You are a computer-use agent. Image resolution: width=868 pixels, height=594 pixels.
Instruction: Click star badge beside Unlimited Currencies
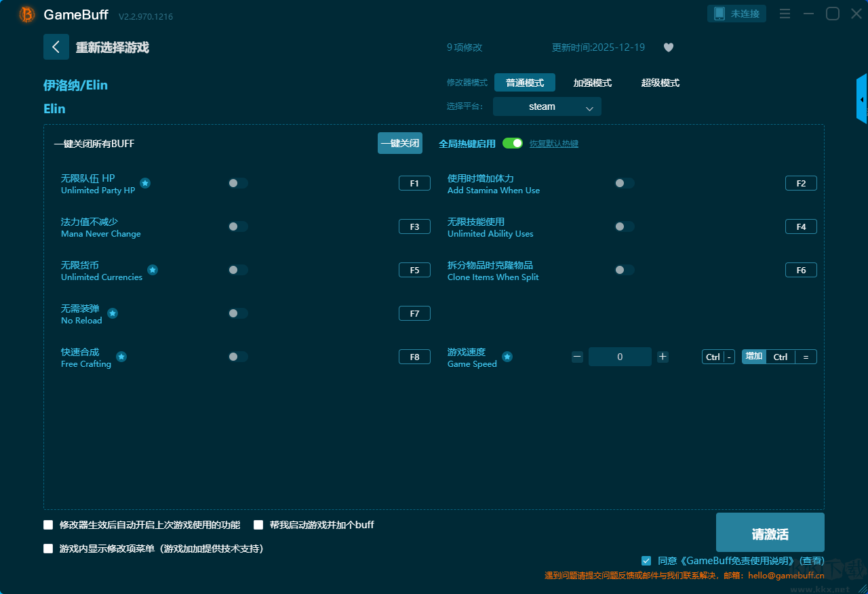153,270
